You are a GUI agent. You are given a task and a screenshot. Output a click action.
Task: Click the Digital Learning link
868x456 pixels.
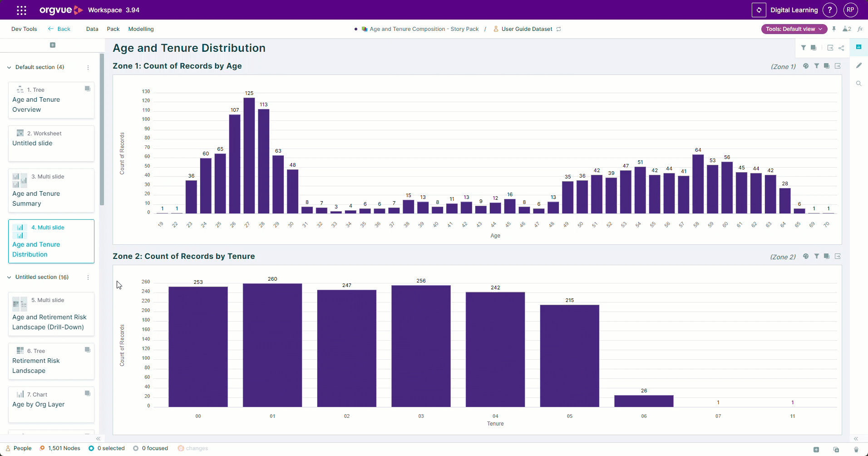click(794, 10)
